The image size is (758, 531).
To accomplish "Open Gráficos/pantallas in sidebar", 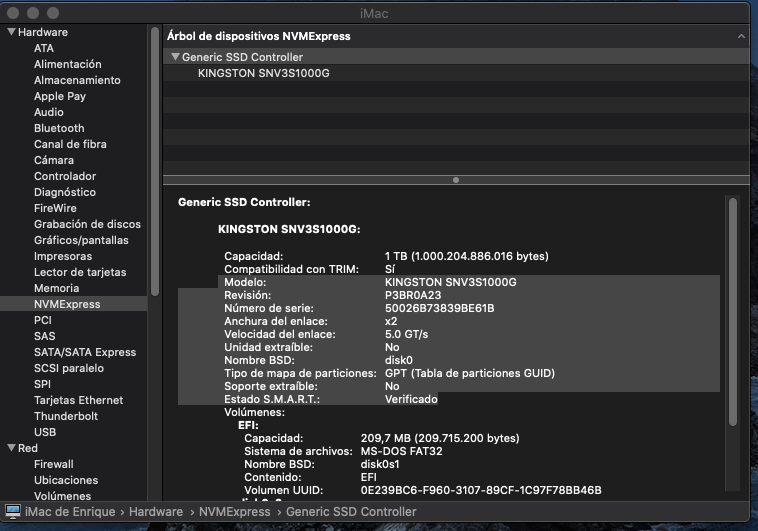I will click(x=81, y=240).
